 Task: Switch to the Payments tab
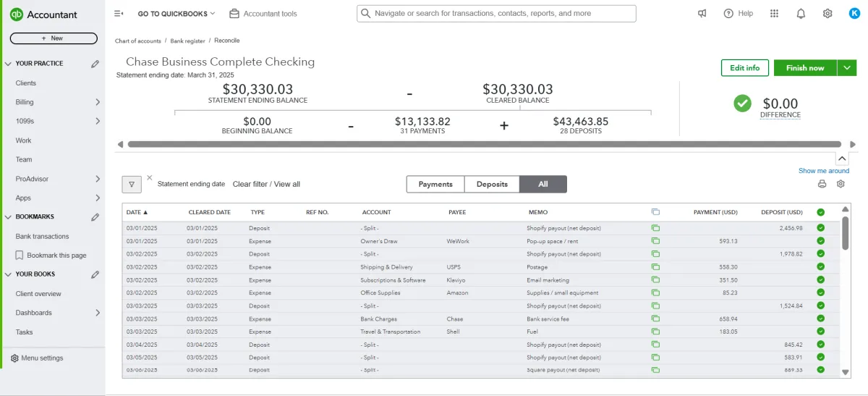(x=435, y=185)
